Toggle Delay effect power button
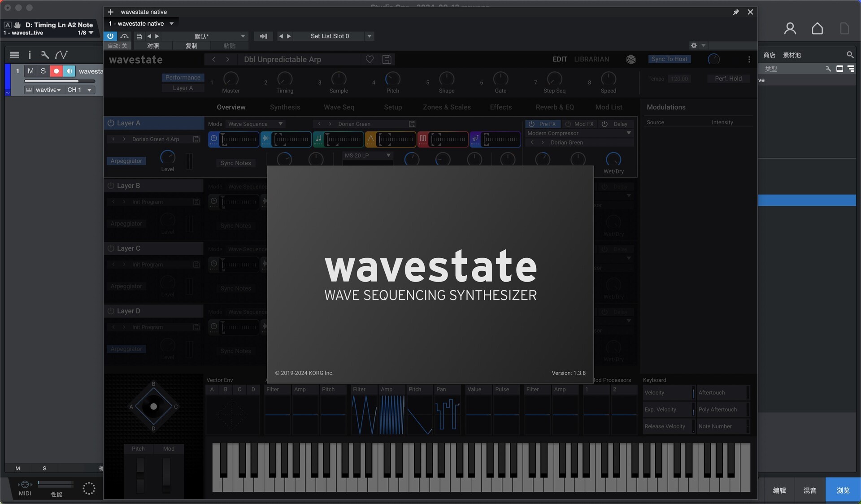This screenshot has height=504, width=861. point(604,124)
